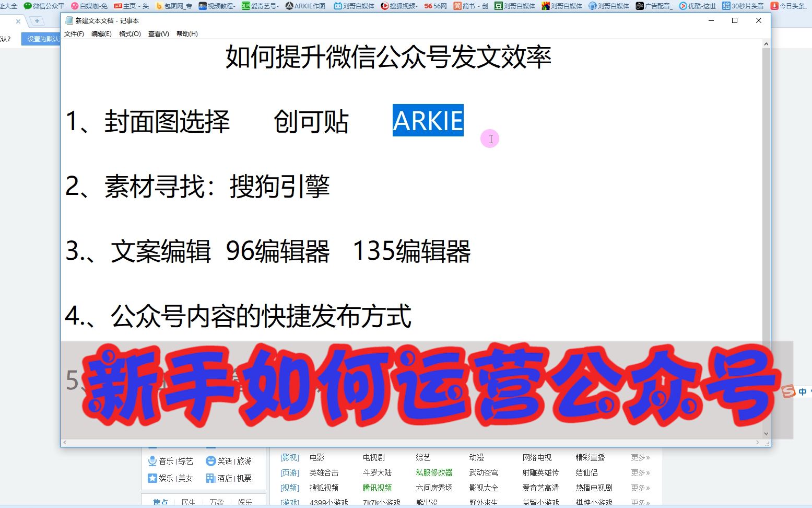Click the 酒店 building icon on webpage
This screenshot has width=812, height=508.
tap(210, 478)
